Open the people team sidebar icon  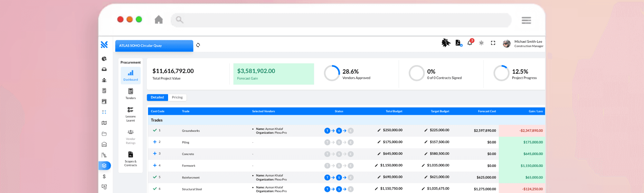click(104, 80)
